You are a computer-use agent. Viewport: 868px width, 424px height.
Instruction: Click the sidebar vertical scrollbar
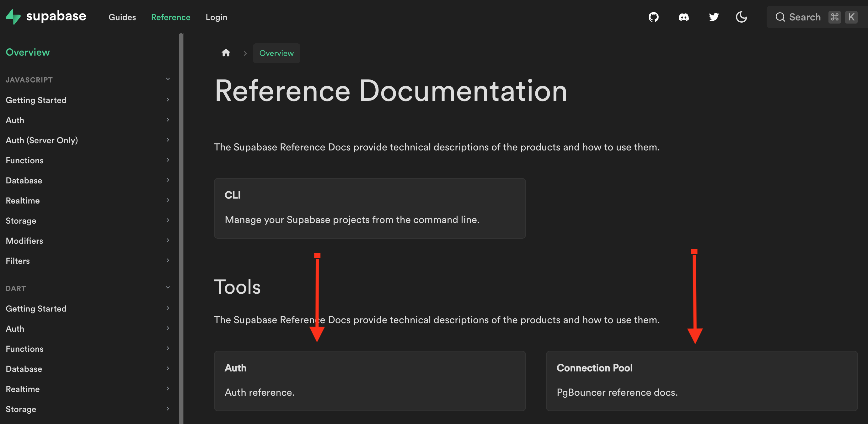[x=181, y=228]
